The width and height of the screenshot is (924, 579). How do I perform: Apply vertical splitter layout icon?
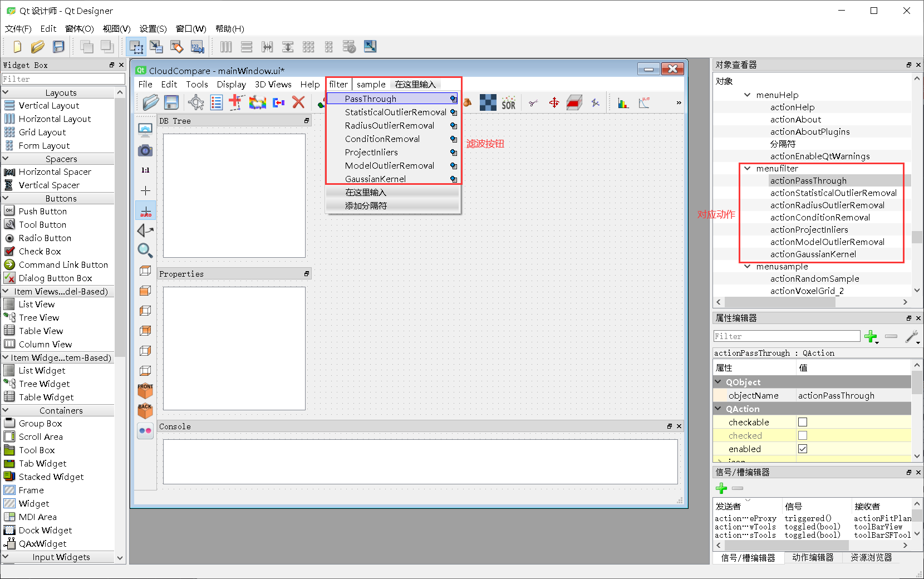pos(288,47)
